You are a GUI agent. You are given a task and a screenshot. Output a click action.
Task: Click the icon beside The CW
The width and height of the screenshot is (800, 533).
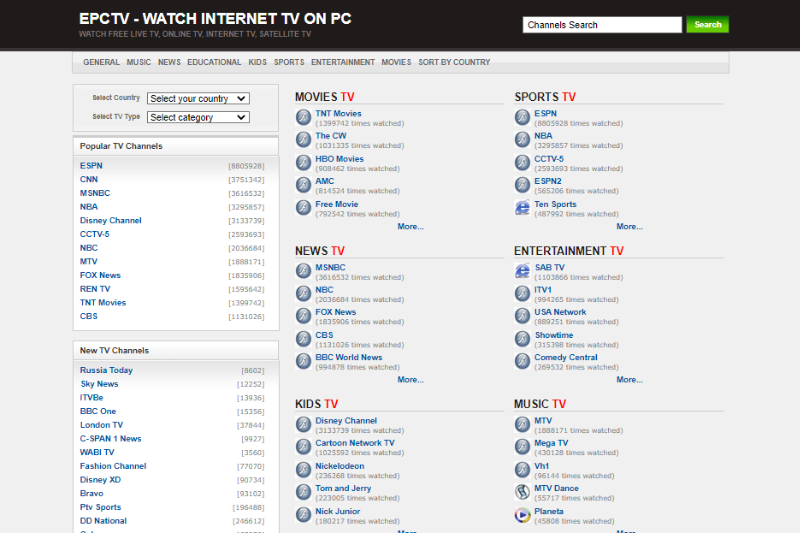(304, 140)
